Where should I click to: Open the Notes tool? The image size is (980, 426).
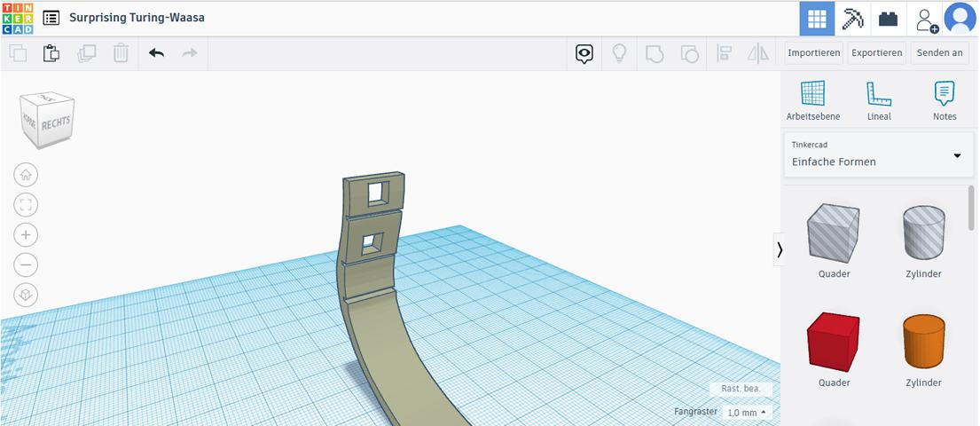click(x=945, y=100)
